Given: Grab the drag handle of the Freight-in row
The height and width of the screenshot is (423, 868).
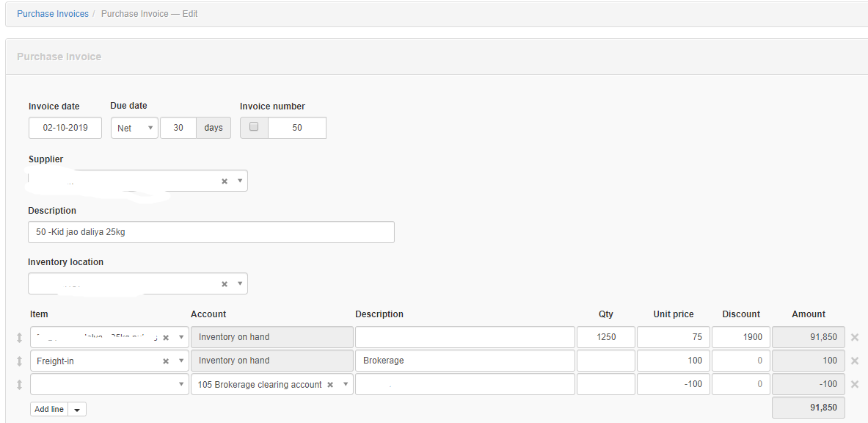Looking at the screenshot, I should [x=19, y=361].
